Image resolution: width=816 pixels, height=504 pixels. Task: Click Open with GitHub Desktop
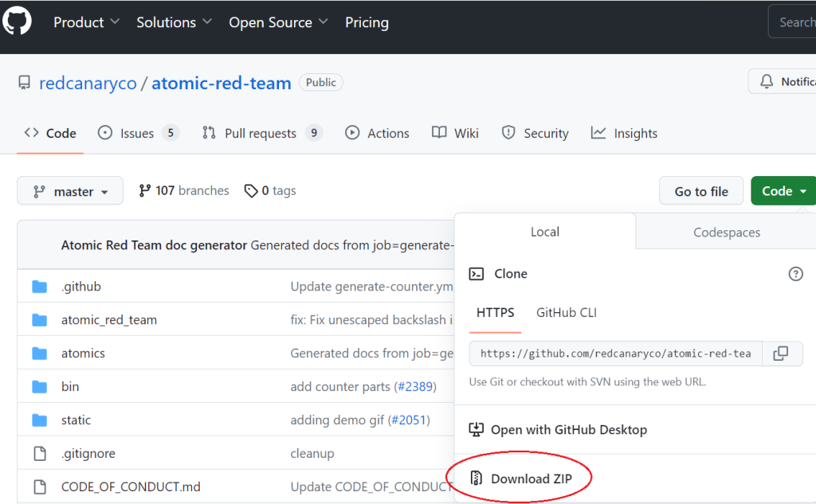click(568, 430)
